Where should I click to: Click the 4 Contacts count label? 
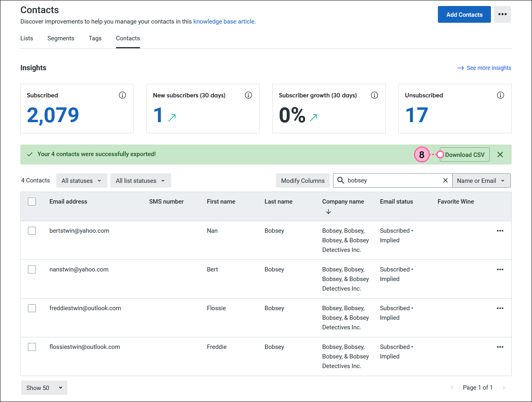tap(35, 180)
